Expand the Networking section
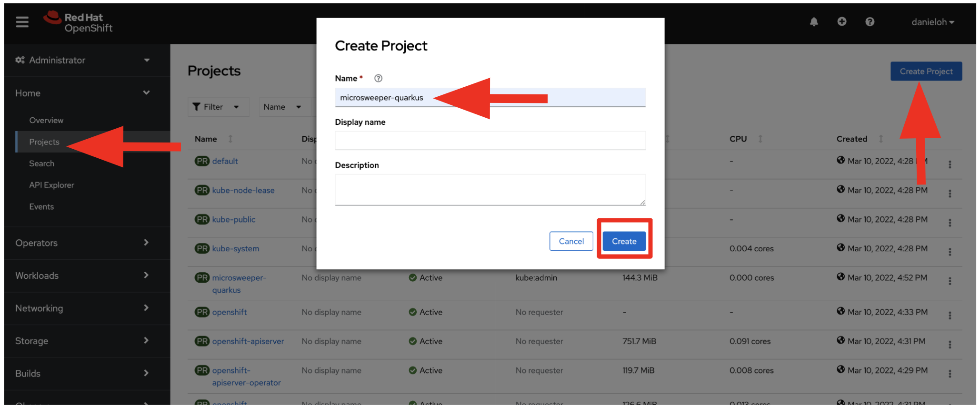This screenshot has width=980, height=409. pos(83,308)
